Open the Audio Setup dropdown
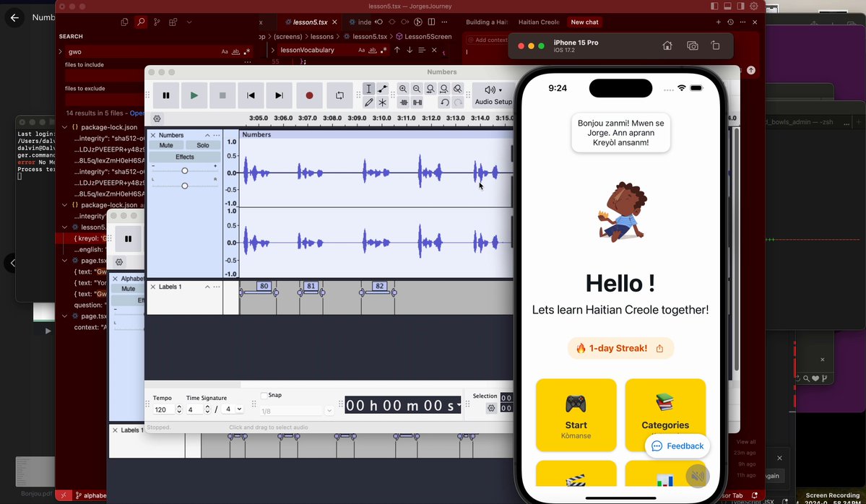This screenshot has width=866, height=504. pos(493,95)
